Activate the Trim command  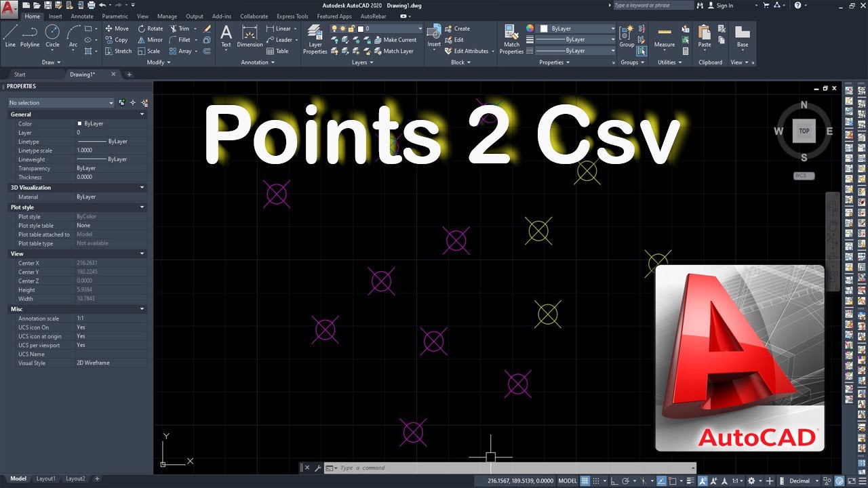(180, 28)
